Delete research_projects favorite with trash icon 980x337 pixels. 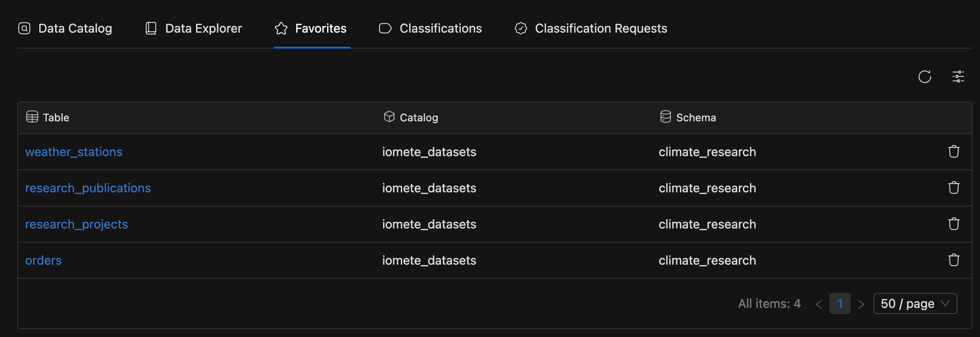(x=954, y=224)
